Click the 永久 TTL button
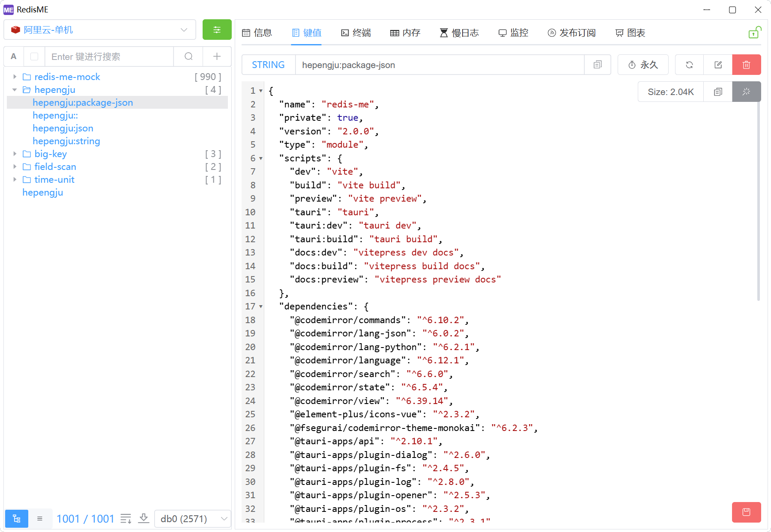771x532 pixels. 642,65
